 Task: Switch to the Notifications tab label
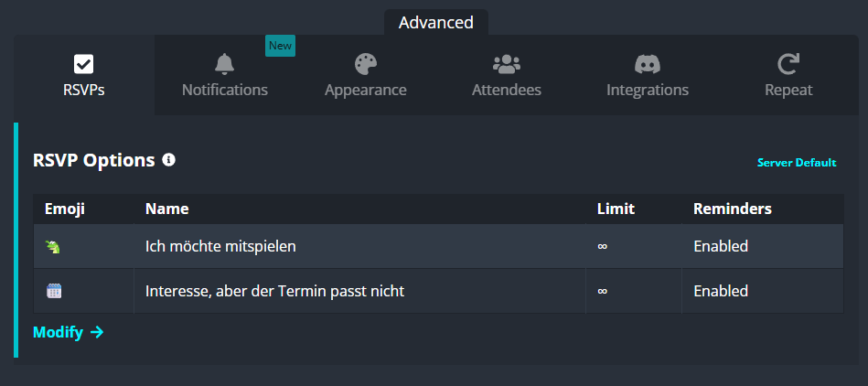[225, 90]
